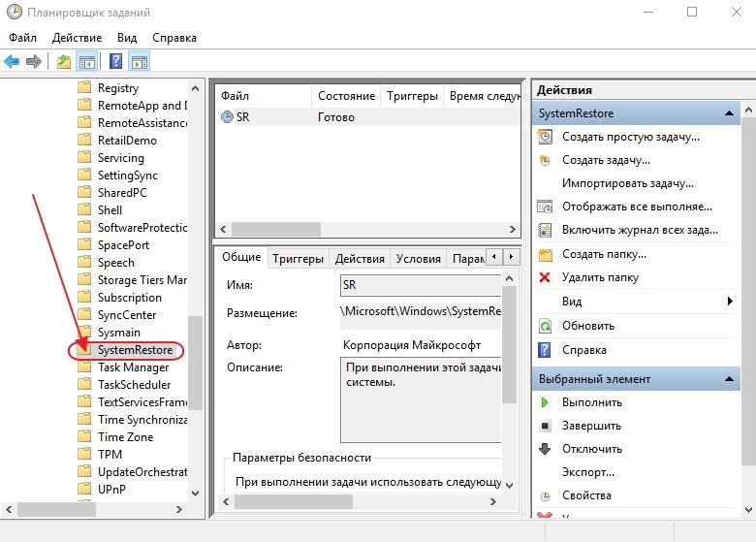Click the Планировщик заданий title bar icon
The height and width of the screenshot is (542, 756).
(x=14, y=12)
